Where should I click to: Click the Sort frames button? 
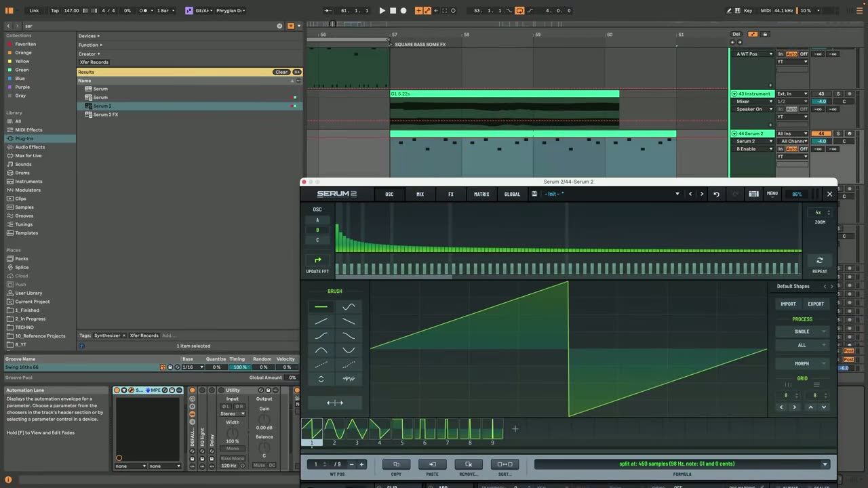click(x=505, y=464)
